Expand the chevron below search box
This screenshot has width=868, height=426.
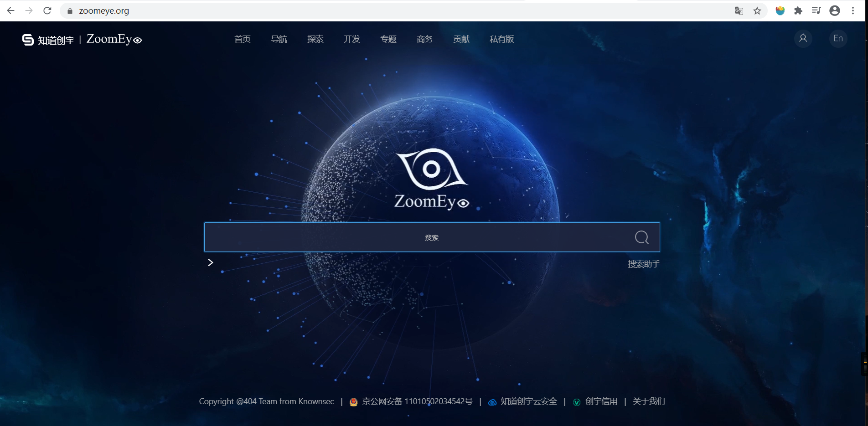tap(211, 262)
